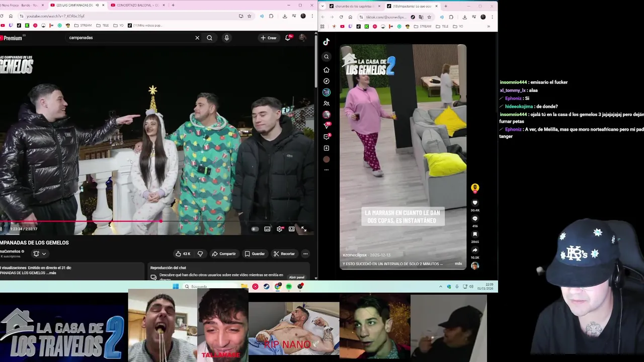
Task: Open more actions menu beside Recortar
Action: pyautogui.click(x=305, y=254)
